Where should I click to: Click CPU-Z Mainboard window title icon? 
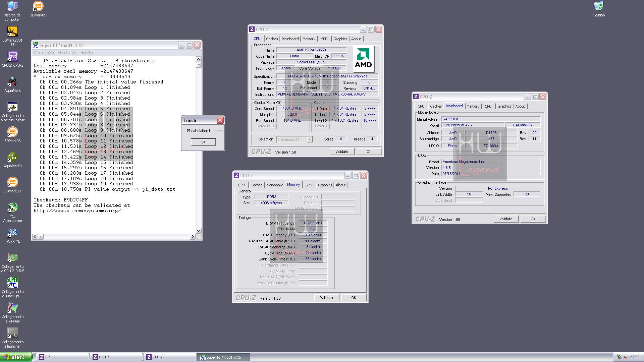pos(416,97)
